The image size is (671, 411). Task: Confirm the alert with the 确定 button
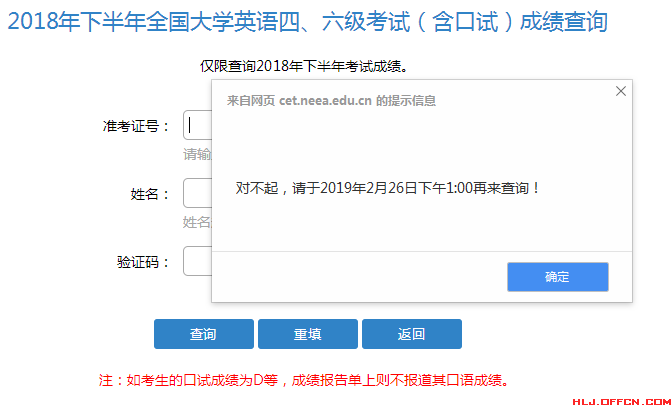click(x=558, y=277)
